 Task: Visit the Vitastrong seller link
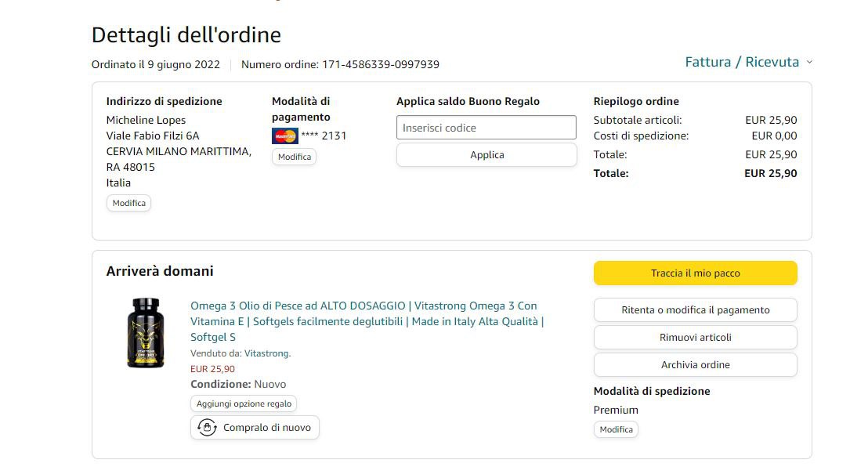[x=267, y=353]
